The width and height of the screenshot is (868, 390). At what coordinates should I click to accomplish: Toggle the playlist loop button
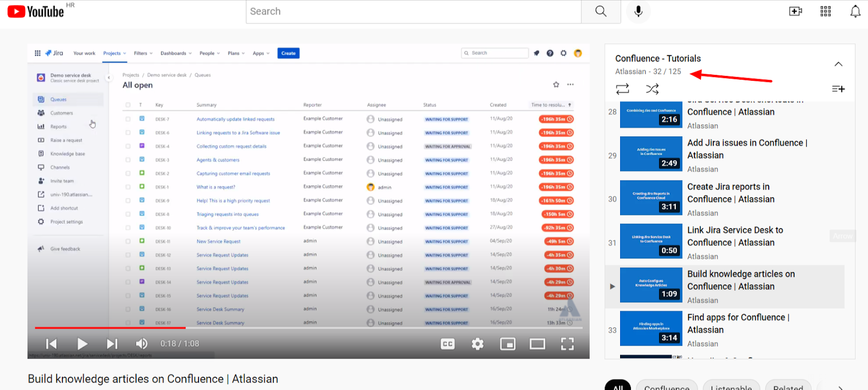pyautogui.click(x=623, y=88)
